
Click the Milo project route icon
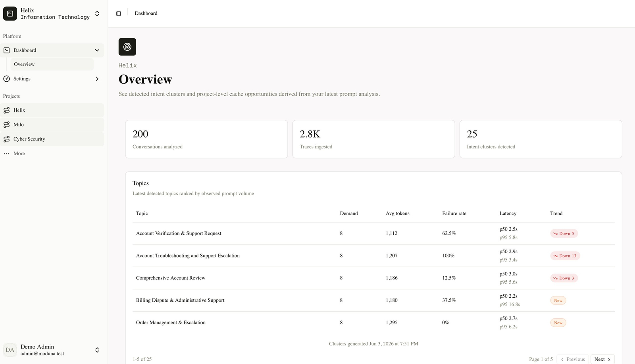click(x=7, y=125)
